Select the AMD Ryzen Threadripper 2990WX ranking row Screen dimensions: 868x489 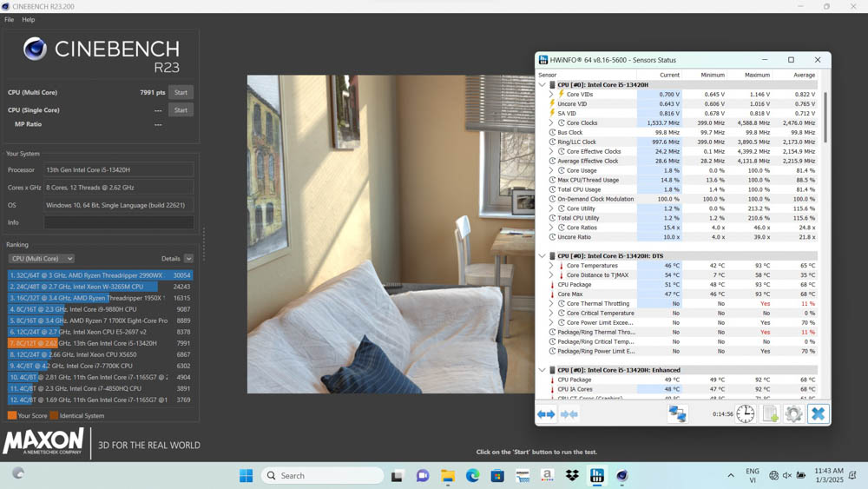[100, 275]
